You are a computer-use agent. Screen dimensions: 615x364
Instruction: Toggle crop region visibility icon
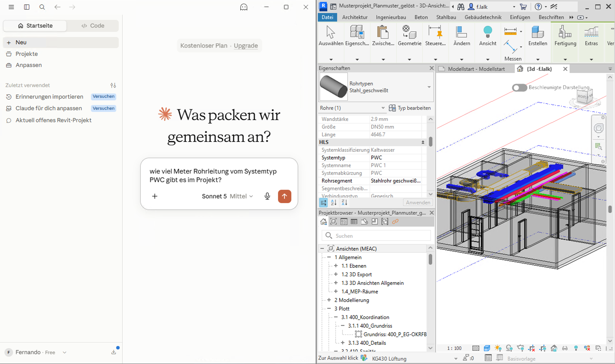coord(543,348)
